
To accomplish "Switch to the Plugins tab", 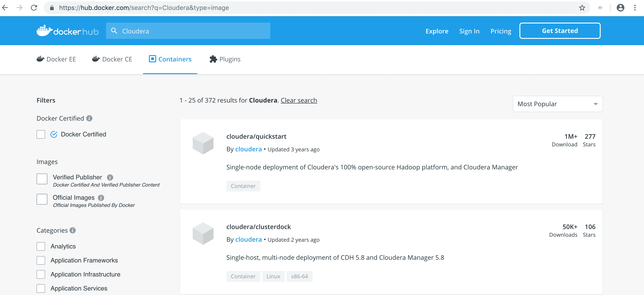I will pyautogui.click(x=225, y=59).
